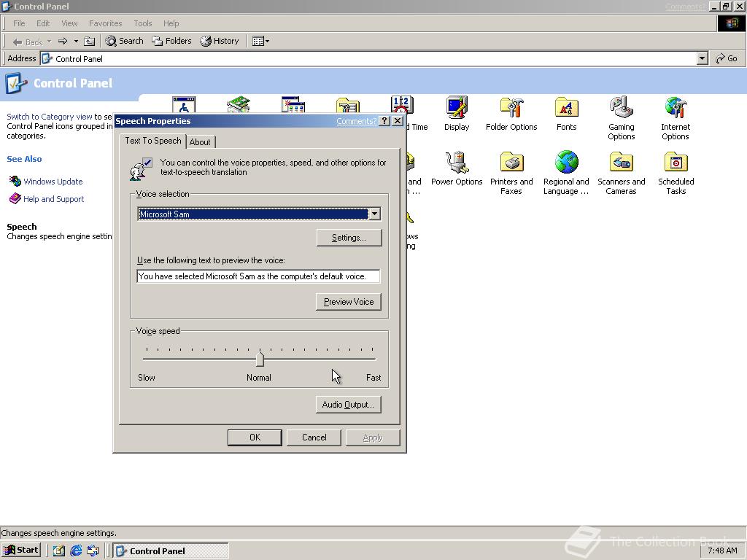This screenshot has width=747, height=560.
Task: Click the Control Panel address field
Action: click(x=369, y=58)
